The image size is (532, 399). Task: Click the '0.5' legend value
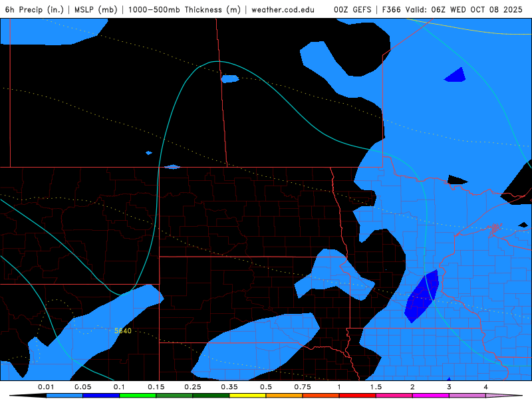(266, 387)
